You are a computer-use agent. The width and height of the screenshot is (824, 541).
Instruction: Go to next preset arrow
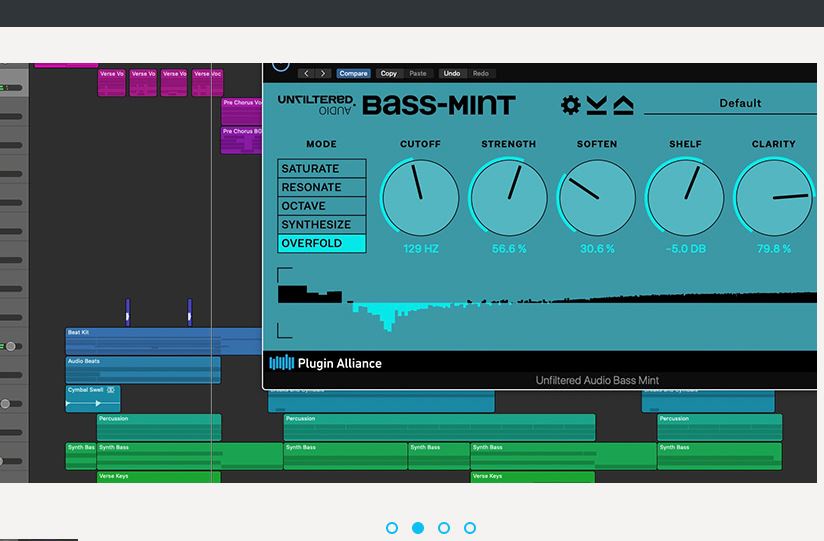(323, 74)
